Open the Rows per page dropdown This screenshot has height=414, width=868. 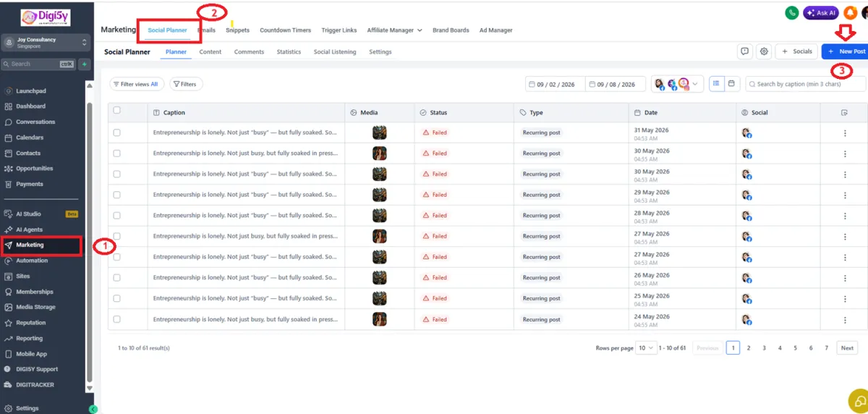point(646,347)
